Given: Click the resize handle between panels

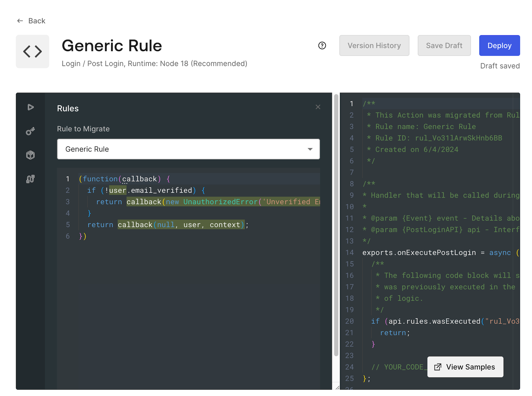Looking at the screenshot, I should [x=337, y=388].
